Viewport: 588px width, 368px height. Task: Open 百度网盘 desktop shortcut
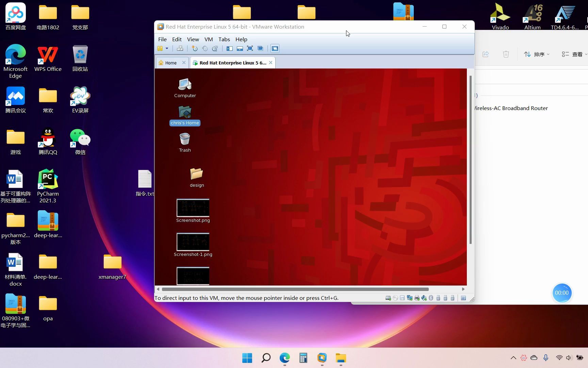click(16, 16)
